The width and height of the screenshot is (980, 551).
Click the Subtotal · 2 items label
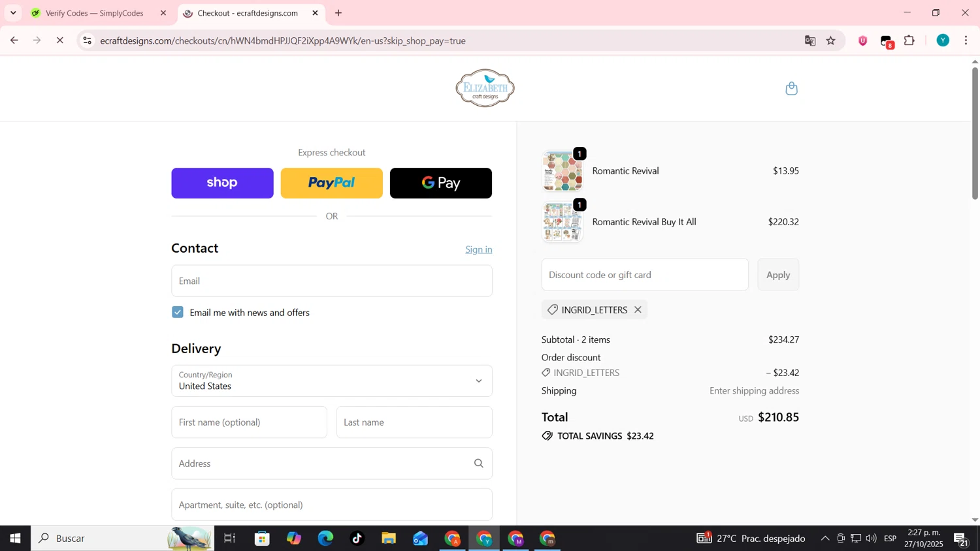576,339
